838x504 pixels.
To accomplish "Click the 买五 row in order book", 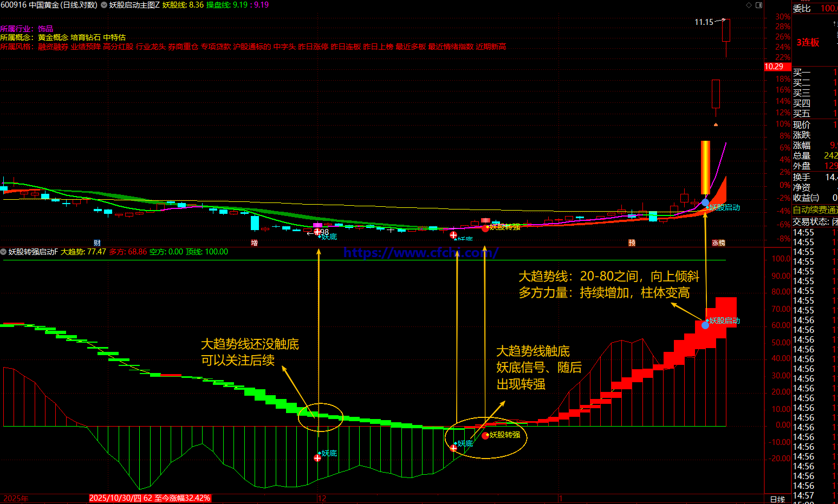I will coord(815,114).
